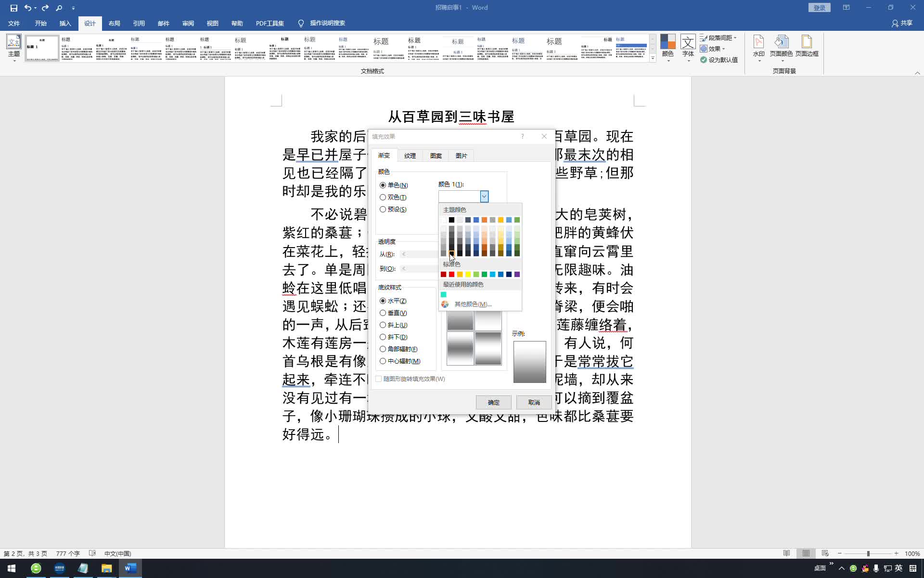Click the Login (登录) button
This screenshot has height=578, width=924.
tap(820, 8)
